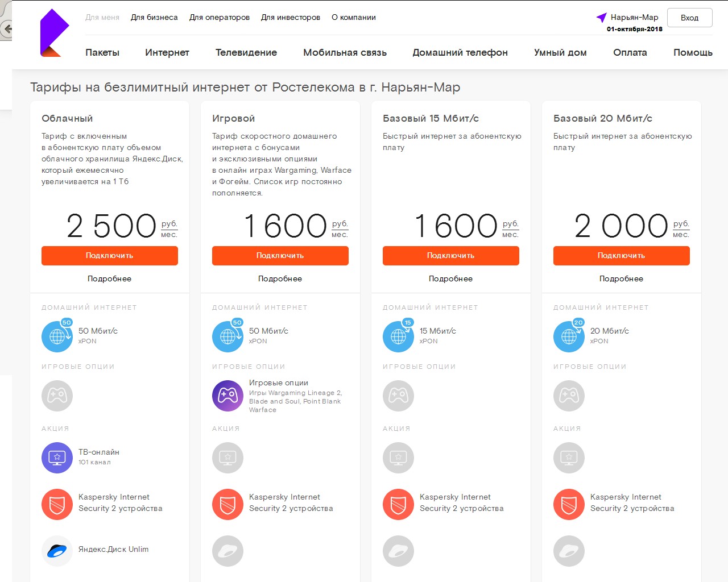Click the grey TV icon in Базовый 20 card
The image size is (728, 582).
click(569, 458)
